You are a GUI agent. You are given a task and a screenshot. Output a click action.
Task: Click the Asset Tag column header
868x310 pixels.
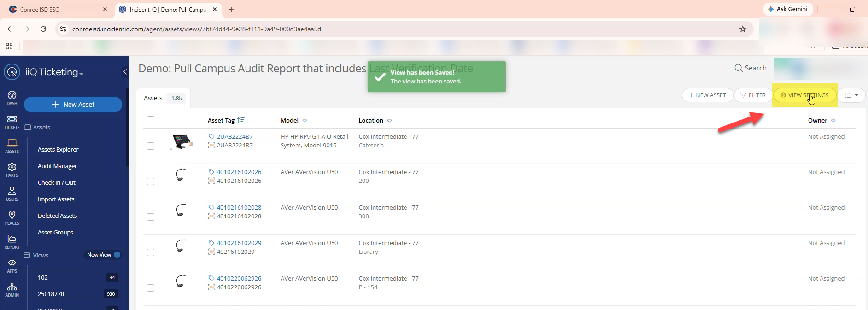click(221, 120)
